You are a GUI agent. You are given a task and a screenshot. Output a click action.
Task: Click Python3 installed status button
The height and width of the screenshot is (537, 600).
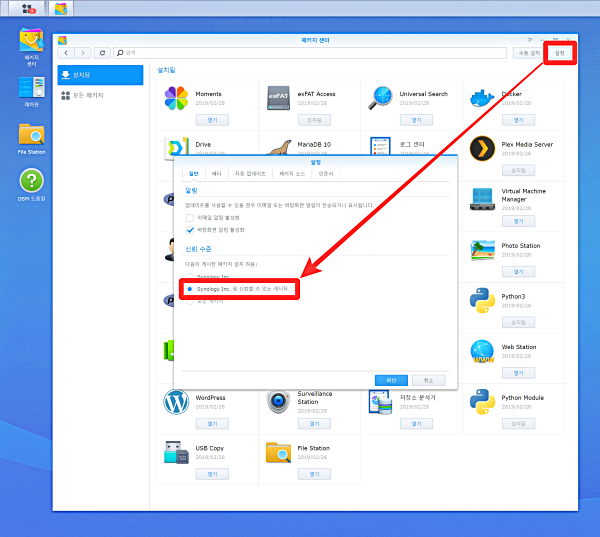coord(518,322)
